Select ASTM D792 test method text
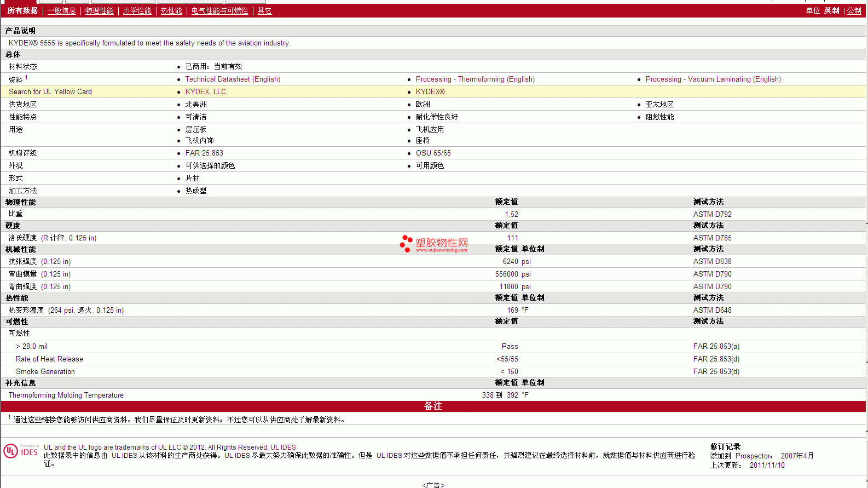This screenshot has width=868, height=488. (712, 214)
